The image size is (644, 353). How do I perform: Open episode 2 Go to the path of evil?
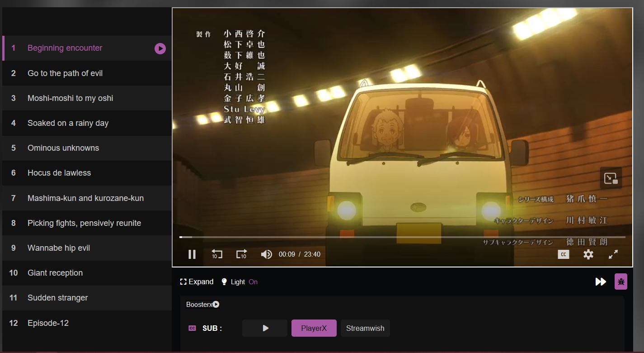[65, 73]
